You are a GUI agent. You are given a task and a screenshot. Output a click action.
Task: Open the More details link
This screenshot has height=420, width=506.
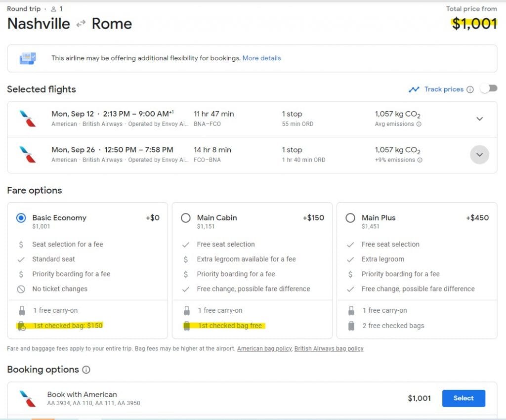[261, 58]
